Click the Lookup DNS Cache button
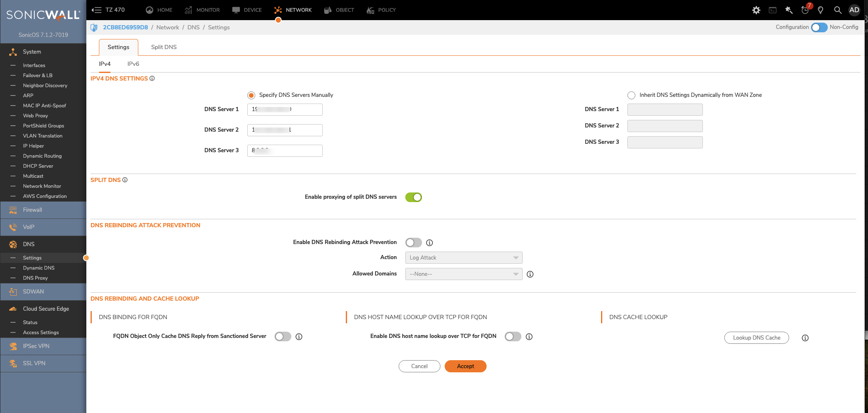 [x=757, y=338]
